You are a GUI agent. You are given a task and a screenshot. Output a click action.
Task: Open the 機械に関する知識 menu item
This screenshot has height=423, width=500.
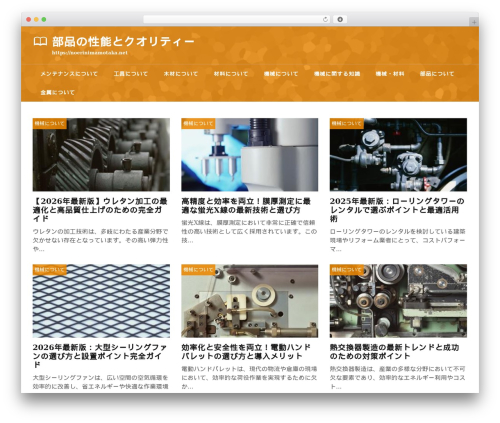[x=337, y=74]
